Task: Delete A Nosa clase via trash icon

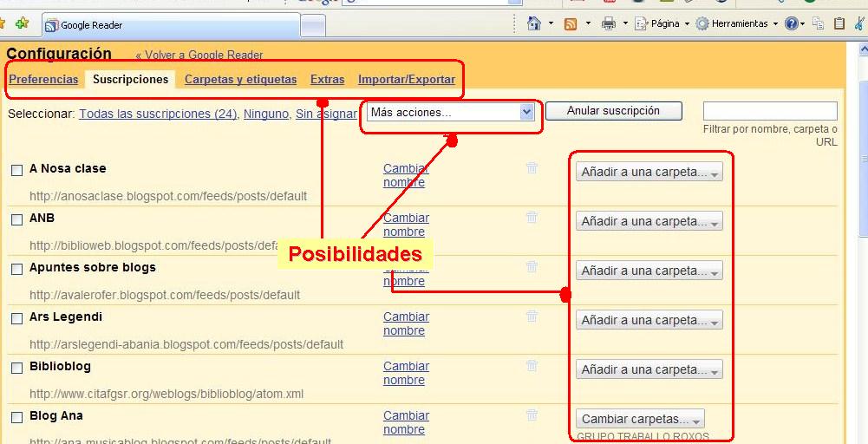Action: click(x=532, y=167)
